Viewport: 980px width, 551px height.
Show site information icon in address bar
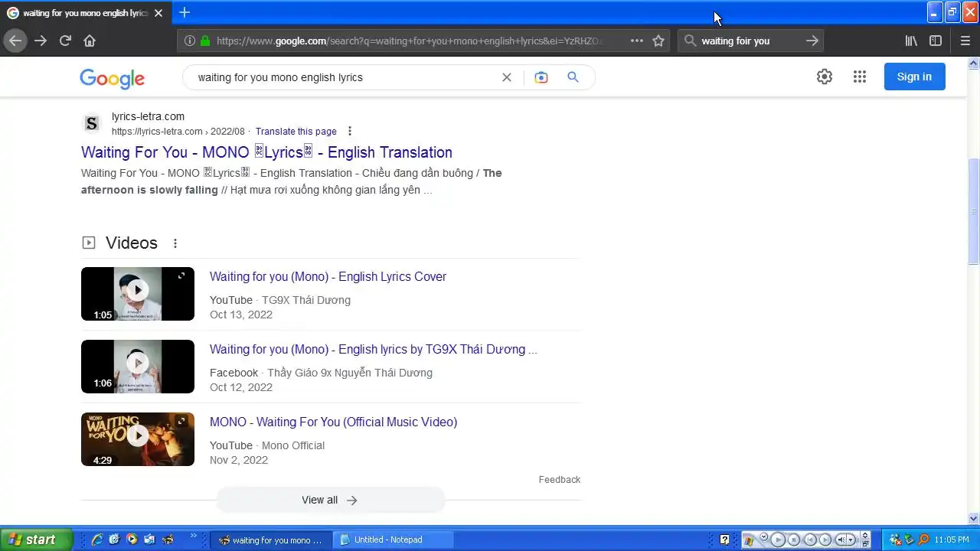pos(190,41)
